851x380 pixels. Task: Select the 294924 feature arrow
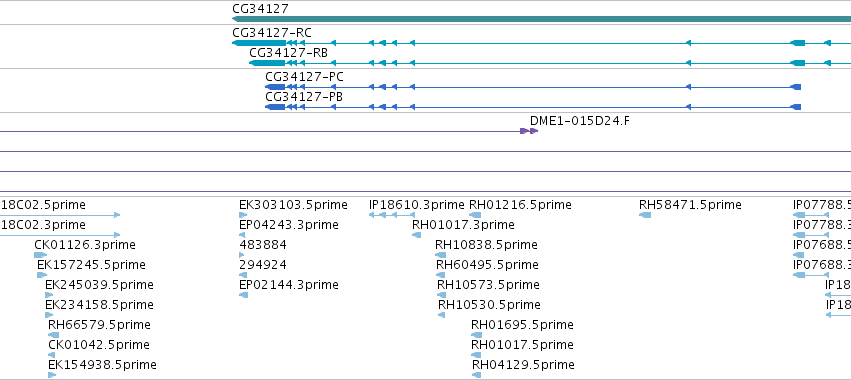click(x=242, y=275)
